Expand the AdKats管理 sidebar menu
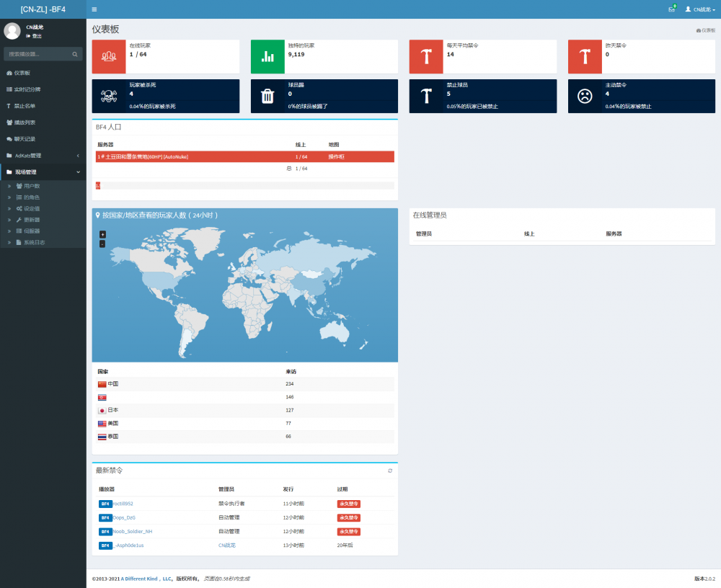 click(x=43, y=156)
